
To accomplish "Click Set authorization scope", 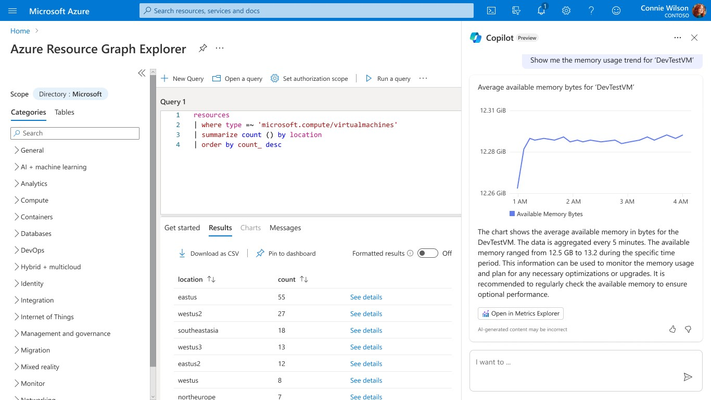I will (x=309, y=78).
